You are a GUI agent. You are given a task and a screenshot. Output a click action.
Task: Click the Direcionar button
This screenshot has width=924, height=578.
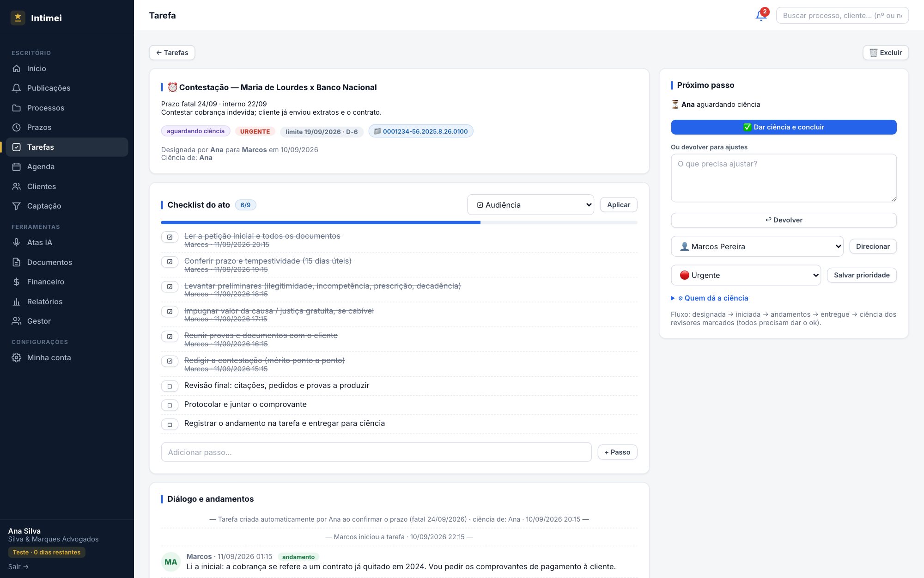(x=873, y=246)
